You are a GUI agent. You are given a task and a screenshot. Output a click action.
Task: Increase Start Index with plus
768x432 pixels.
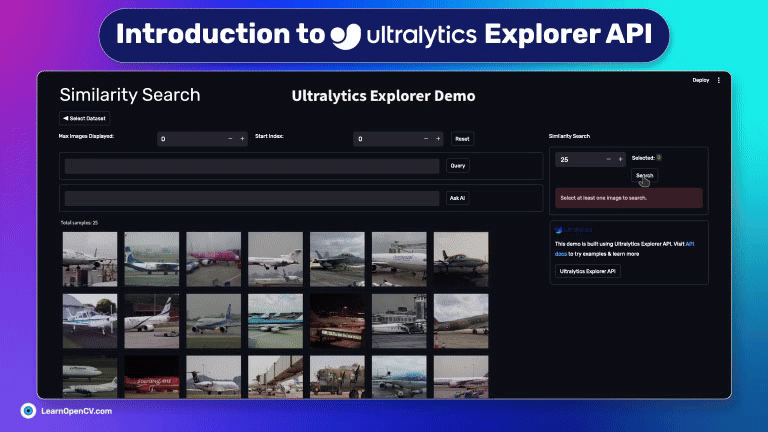tap(438, 139)
